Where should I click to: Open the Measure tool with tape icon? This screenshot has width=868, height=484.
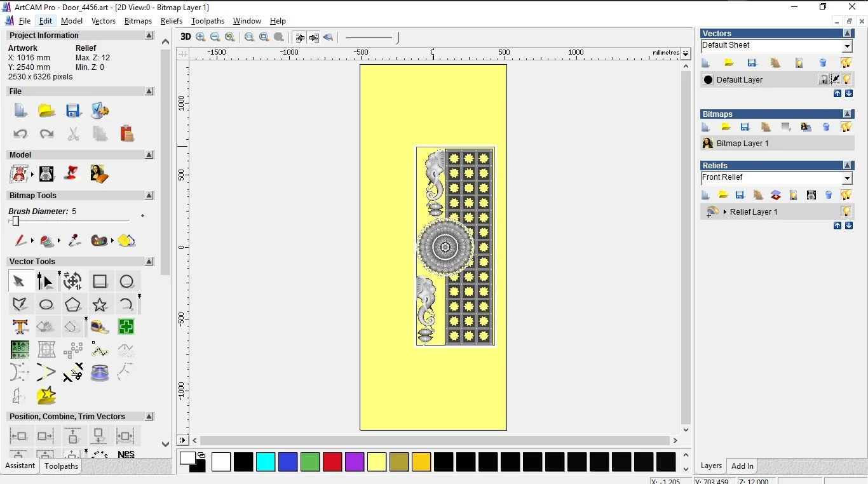100,327
